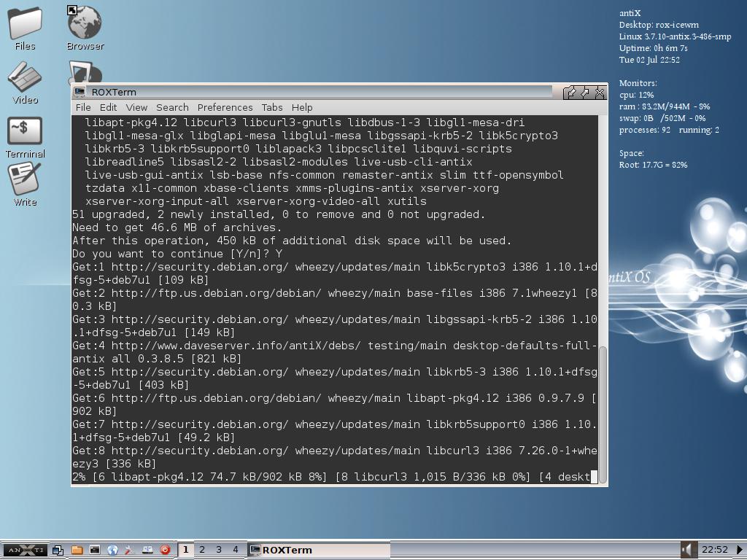Switch to workspace 1
The width and height of the screenshot is (747, 560).
point(186,550)
